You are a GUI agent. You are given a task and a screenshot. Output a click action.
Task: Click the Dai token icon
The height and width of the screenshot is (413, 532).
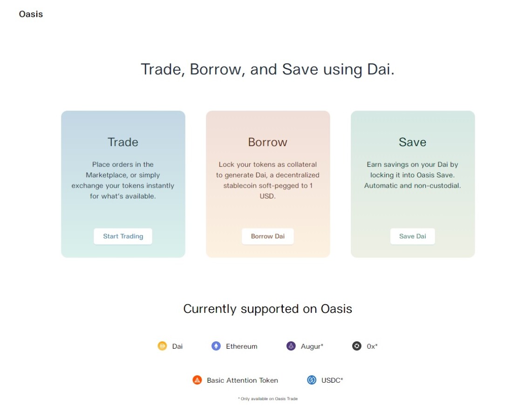(162, 346)
